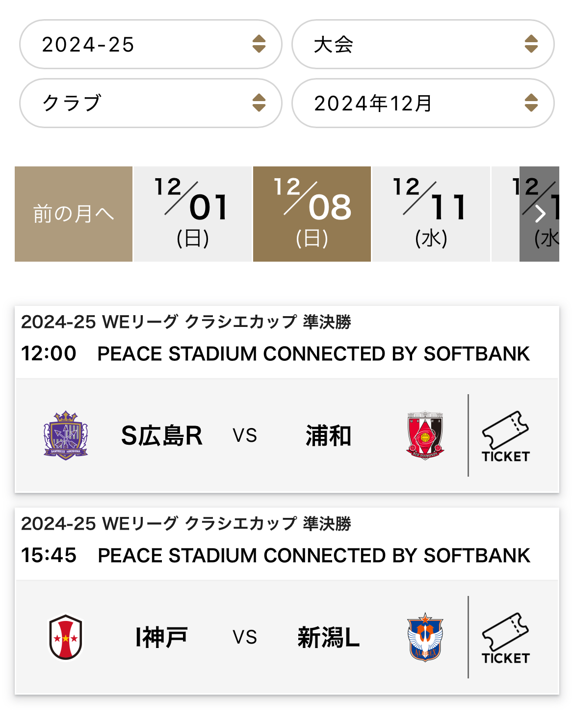Open the 2024年12月 month dropdown
Screen dimensions: 574x728
point(423,103)
